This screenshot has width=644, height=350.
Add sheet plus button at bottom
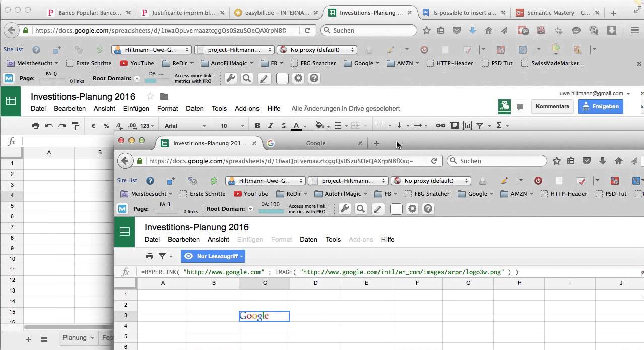[x=28, y=339]
